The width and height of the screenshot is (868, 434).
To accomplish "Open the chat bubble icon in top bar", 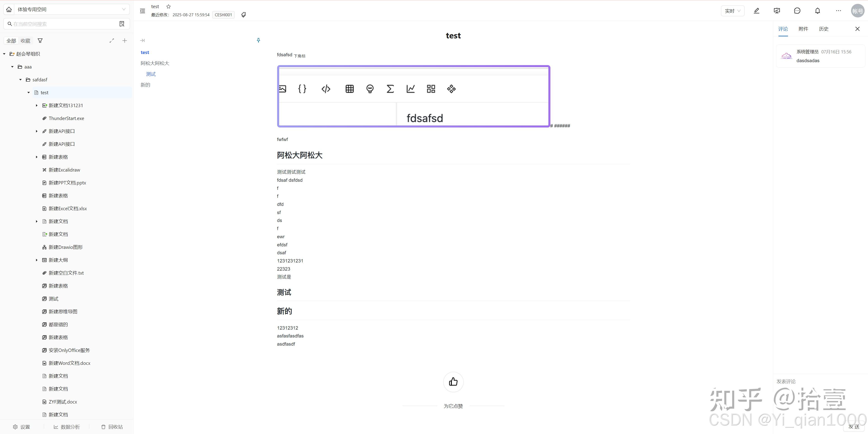I will 797,10.
